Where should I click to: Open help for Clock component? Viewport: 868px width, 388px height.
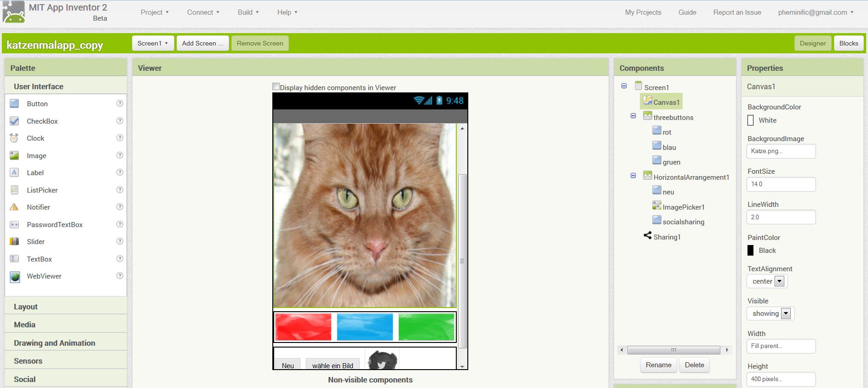[120, 138]
